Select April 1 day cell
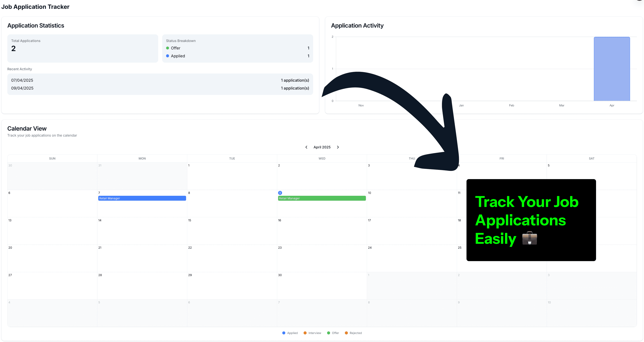644x342 pixels. [232, 176]
